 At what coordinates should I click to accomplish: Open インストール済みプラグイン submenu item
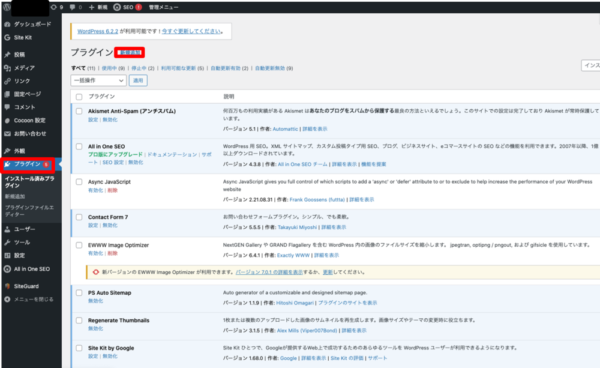click(x=29, y=182)
